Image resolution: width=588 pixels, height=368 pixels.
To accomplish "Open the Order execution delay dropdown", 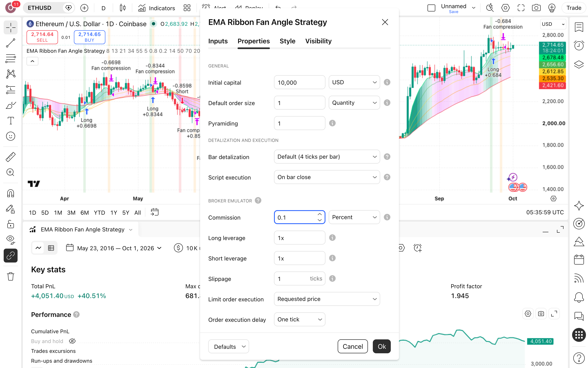I will 299,319.
